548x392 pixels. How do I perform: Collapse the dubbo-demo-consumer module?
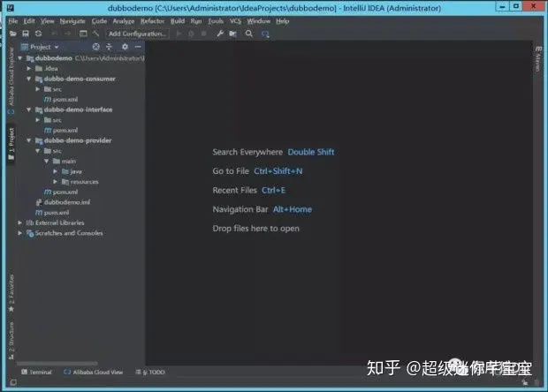click(x=29, y=79)
